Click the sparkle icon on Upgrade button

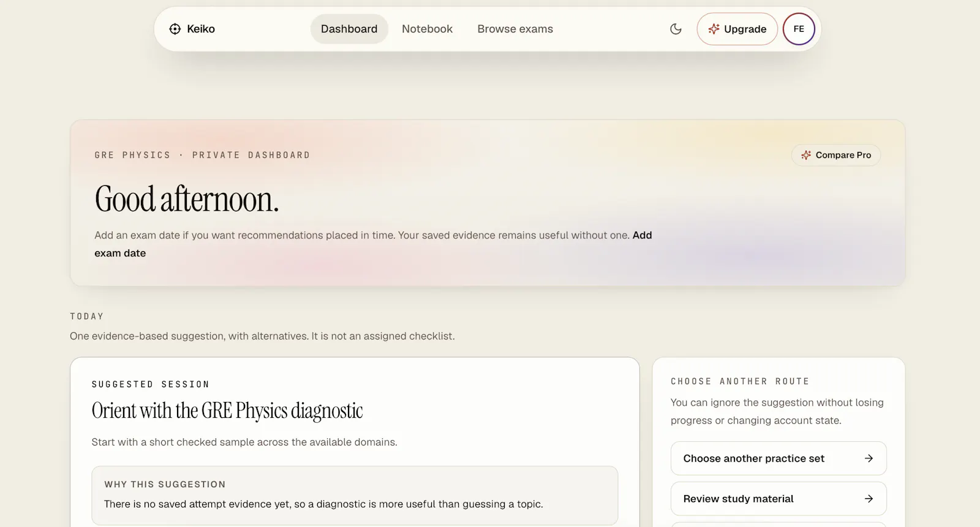pos(714,29)
